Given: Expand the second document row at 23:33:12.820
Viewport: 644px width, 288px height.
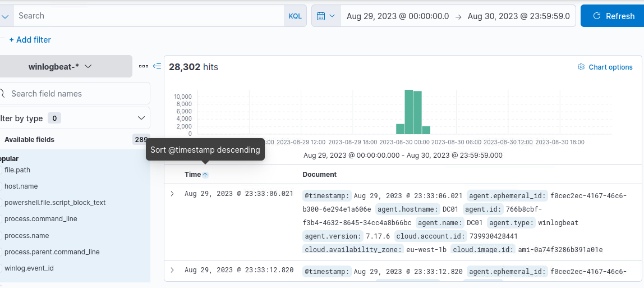Looking at the screenshot, I should click(x=172, y=270).
